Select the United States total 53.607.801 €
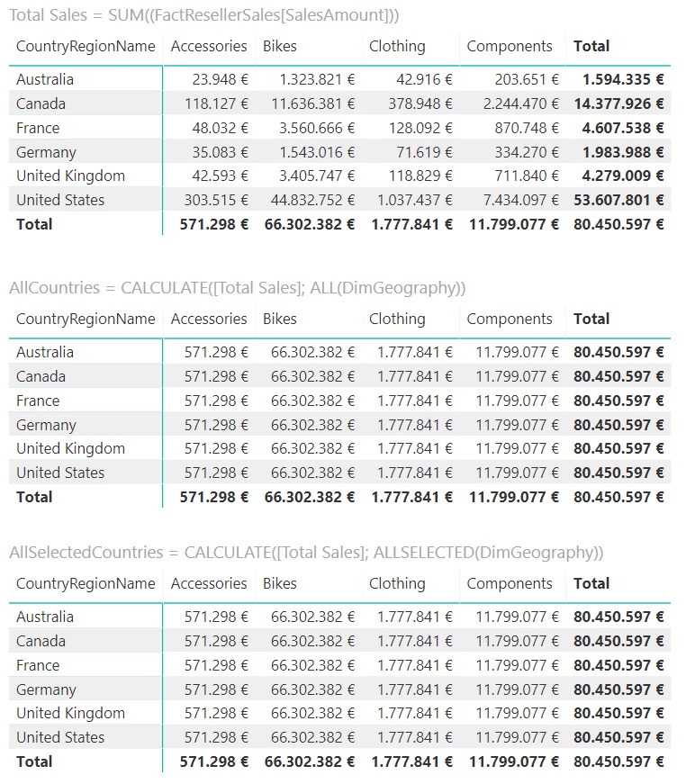Viewport: 686px width, 784px height. point(618,200)
